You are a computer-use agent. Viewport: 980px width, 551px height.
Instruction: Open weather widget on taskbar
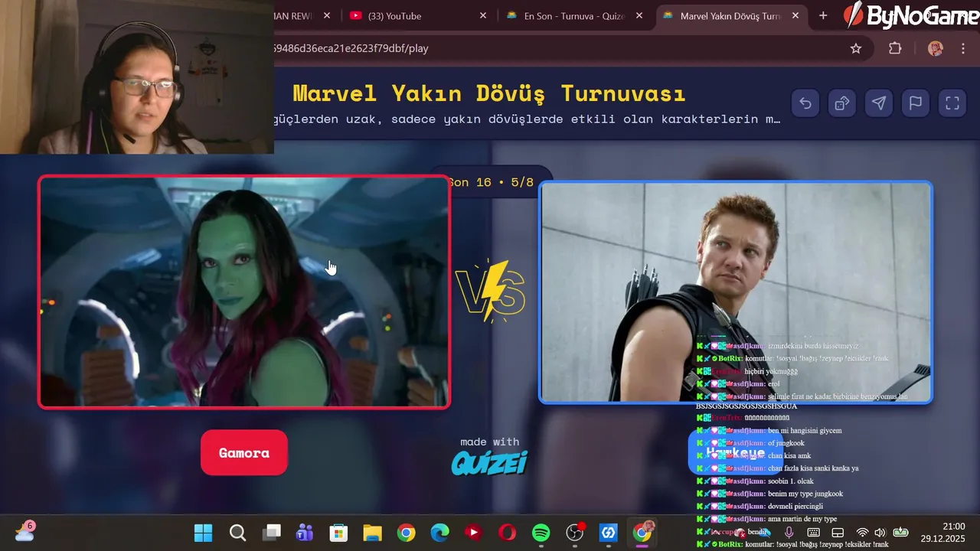coord(24,531)
